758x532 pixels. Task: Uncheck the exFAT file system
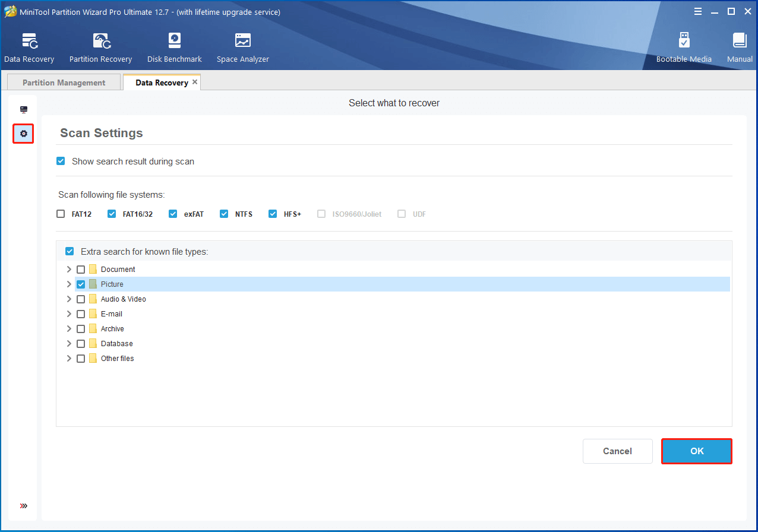[173, 214]
